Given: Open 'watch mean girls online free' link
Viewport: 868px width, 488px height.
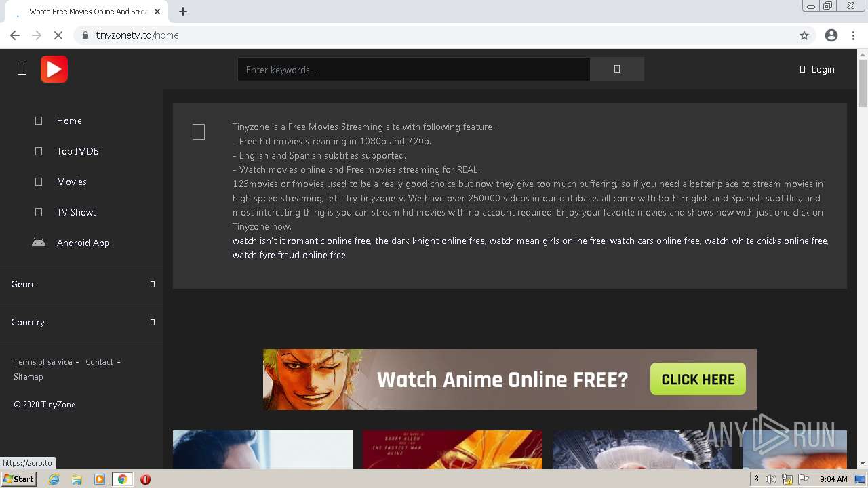Looking at the screenshot, I should click(x=547, y=241).
